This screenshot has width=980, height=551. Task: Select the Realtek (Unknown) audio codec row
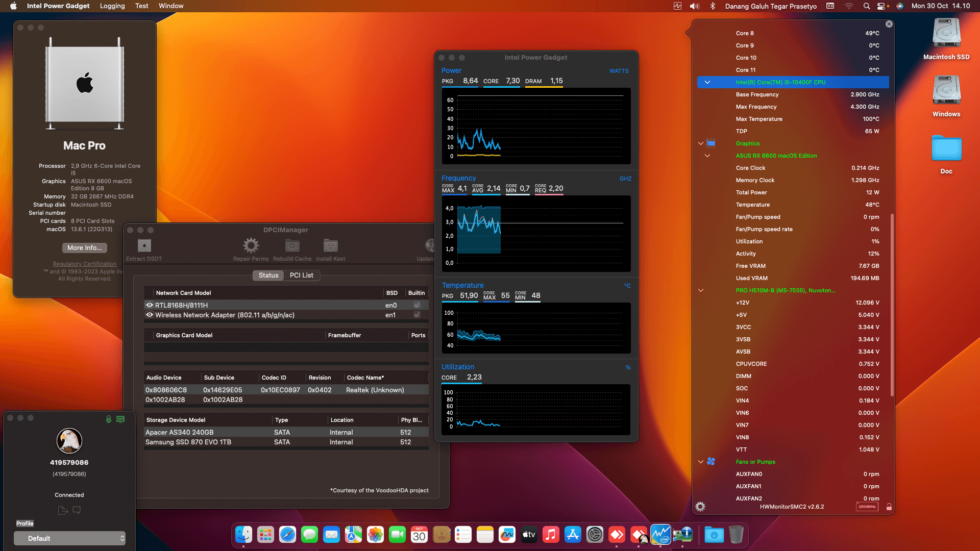[286, 390]
